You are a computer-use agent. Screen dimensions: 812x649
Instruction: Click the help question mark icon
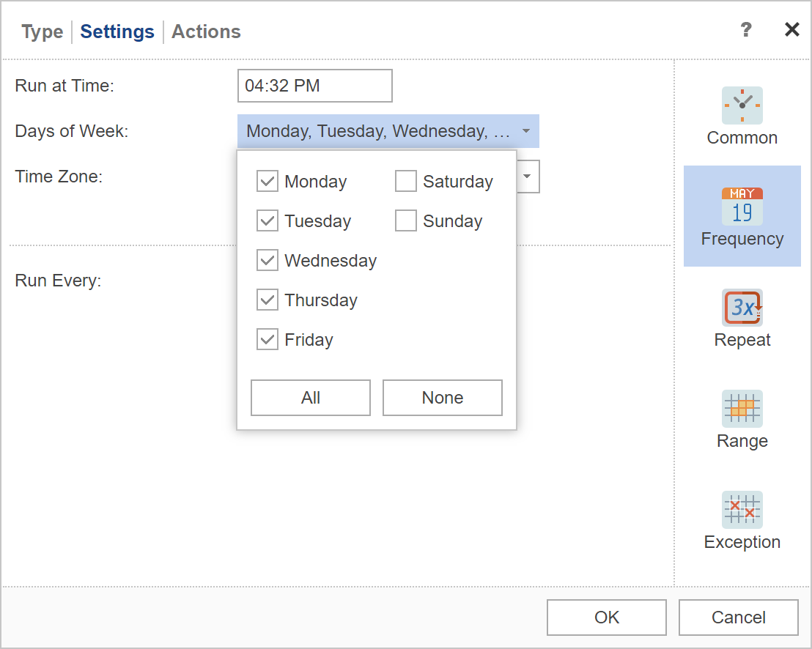(x=746, y=29)
